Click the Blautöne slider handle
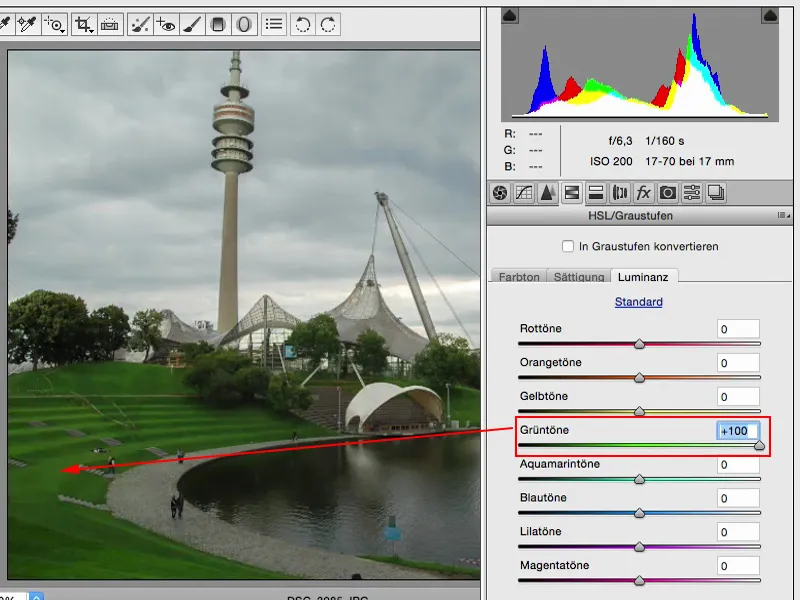 pos(639,513)
